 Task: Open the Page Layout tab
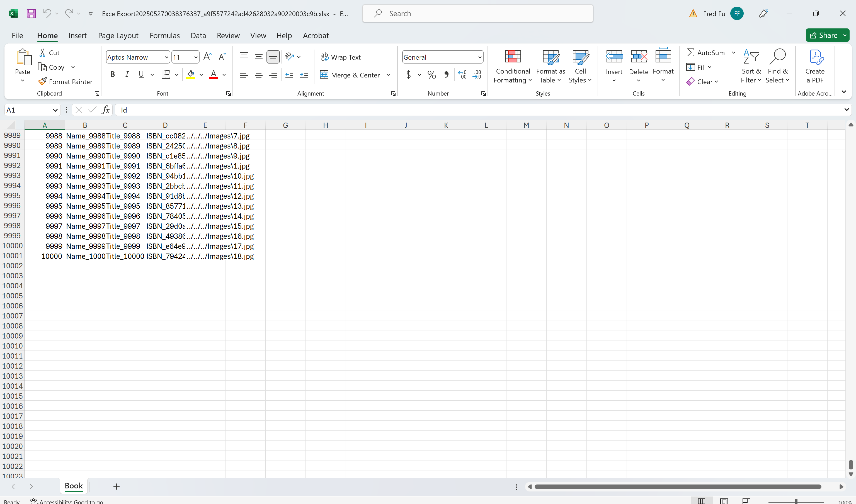[x=118, y=35]
